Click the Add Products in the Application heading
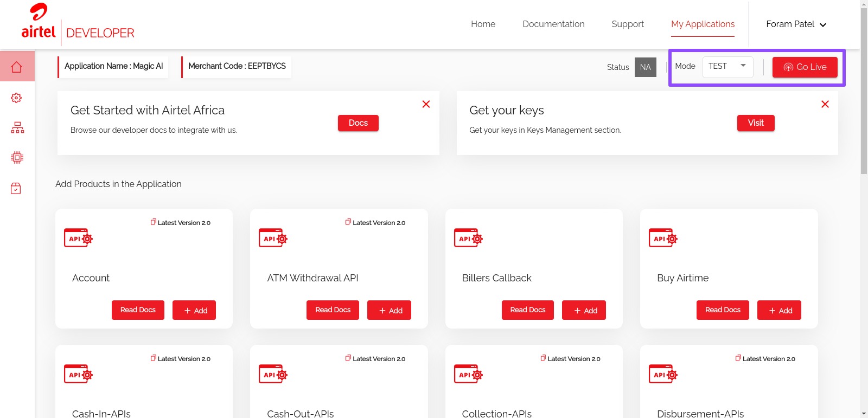 [118, 184]
